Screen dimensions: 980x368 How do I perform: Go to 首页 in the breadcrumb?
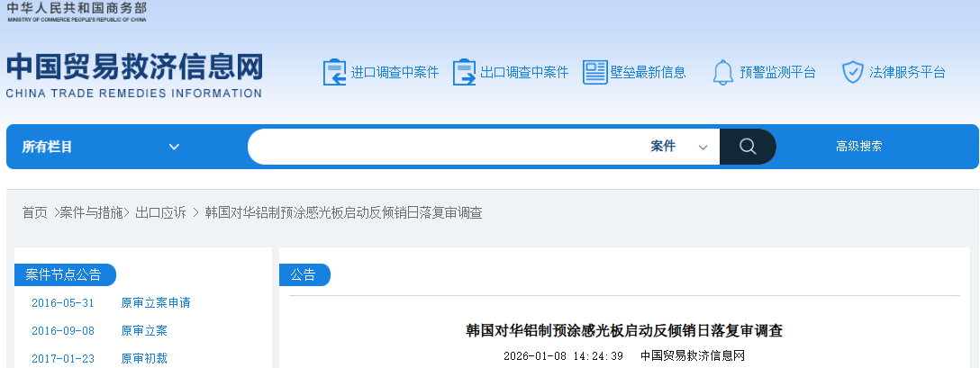tap(35, 213)
